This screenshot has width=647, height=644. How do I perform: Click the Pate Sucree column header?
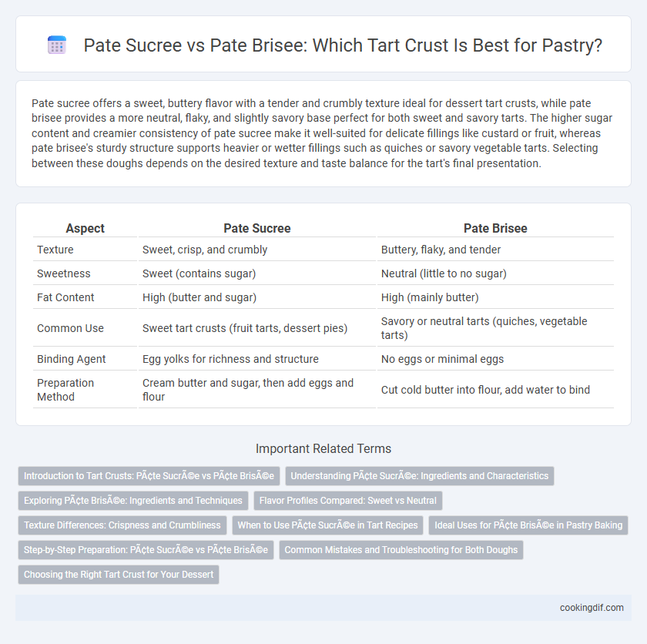[257, 228]
